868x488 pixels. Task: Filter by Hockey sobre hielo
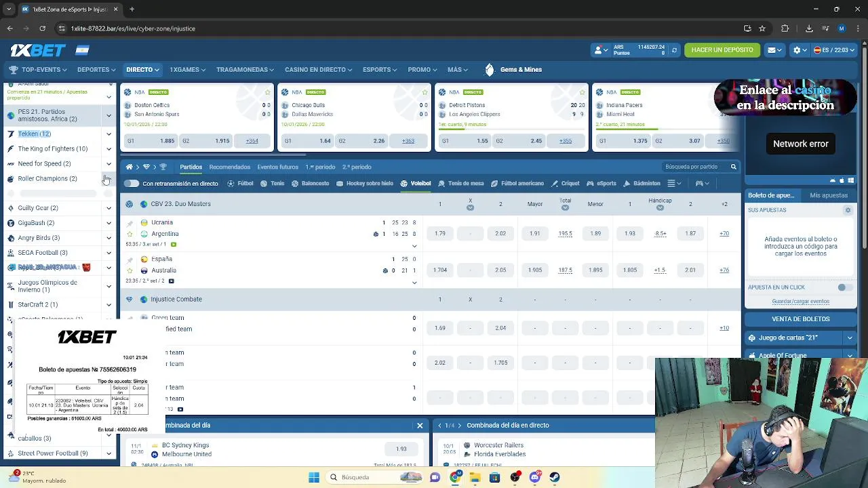click(x=364, y=183)
